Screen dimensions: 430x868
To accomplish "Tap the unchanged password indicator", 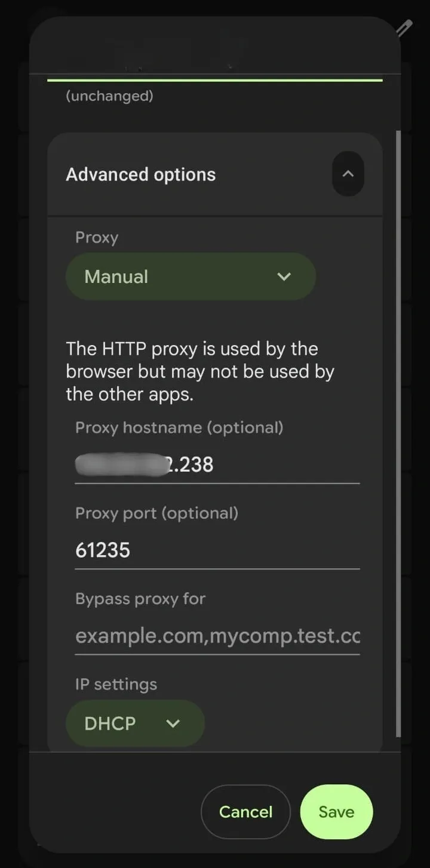I will (109, 96).
